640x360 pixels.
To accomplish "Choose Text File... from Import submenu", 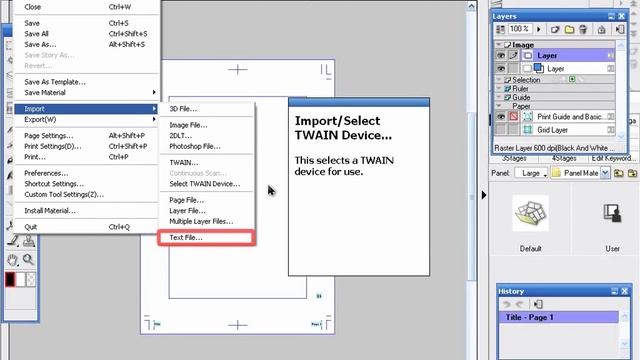I will [206, 238].
